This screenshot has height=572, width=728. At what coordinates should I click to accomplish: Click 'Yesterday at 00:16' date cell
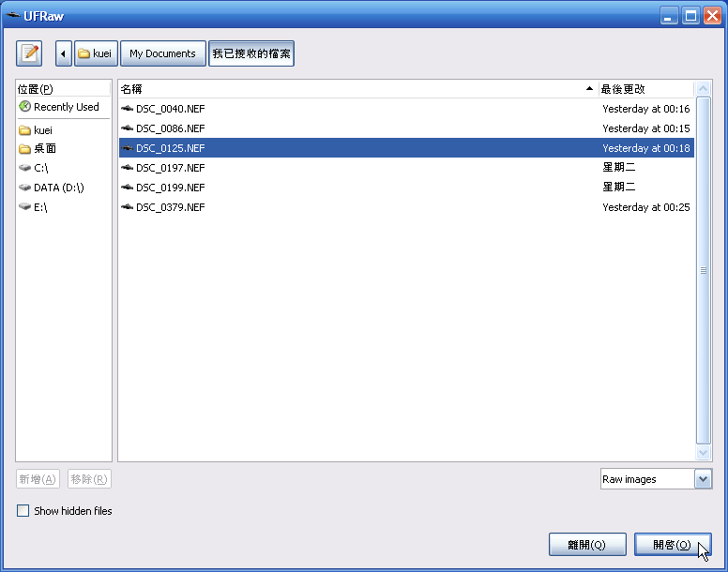(x=645, y=109)
